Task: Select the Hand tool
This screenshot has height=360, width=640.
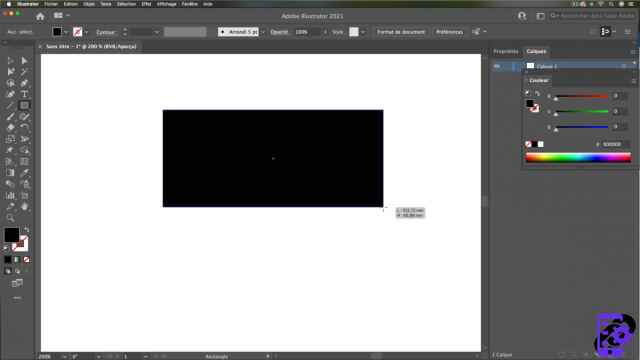Action: coord(24,207)
